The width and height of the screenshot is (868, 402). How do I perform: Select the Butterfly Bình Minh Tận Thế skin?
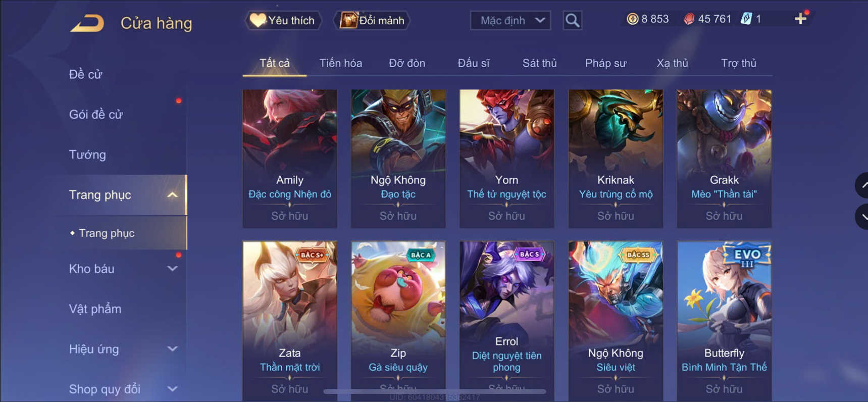[x=724, y=321]
